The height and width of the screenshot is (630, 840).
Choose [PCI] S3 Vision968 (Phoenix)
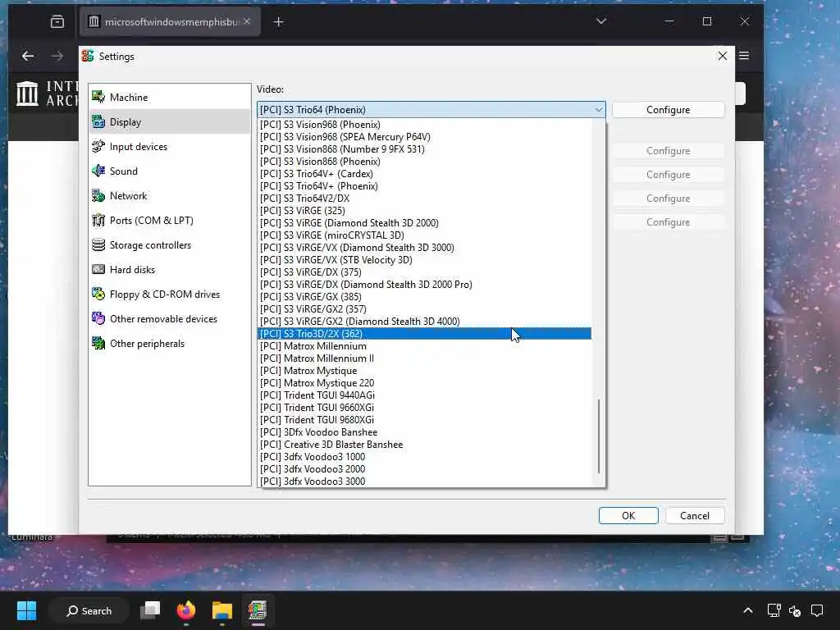point(424,125)
